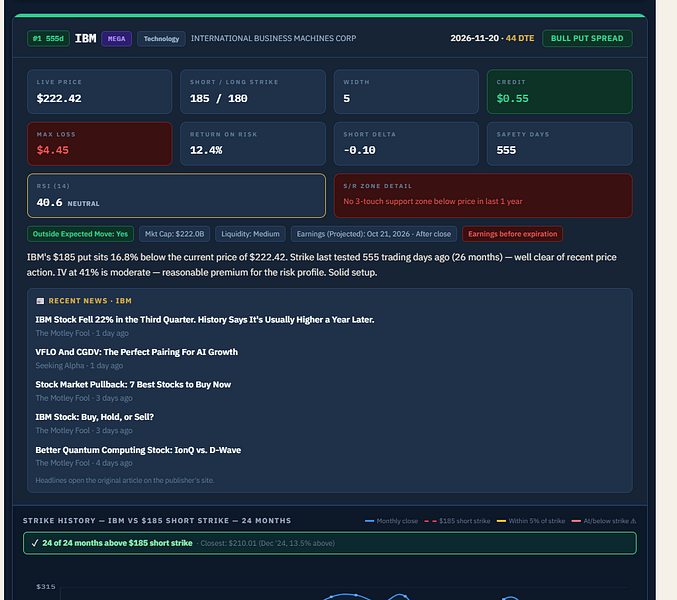Click the Return on Risk 12.4% card
This screenshot has height=600, width=677.
coord(253,144)
